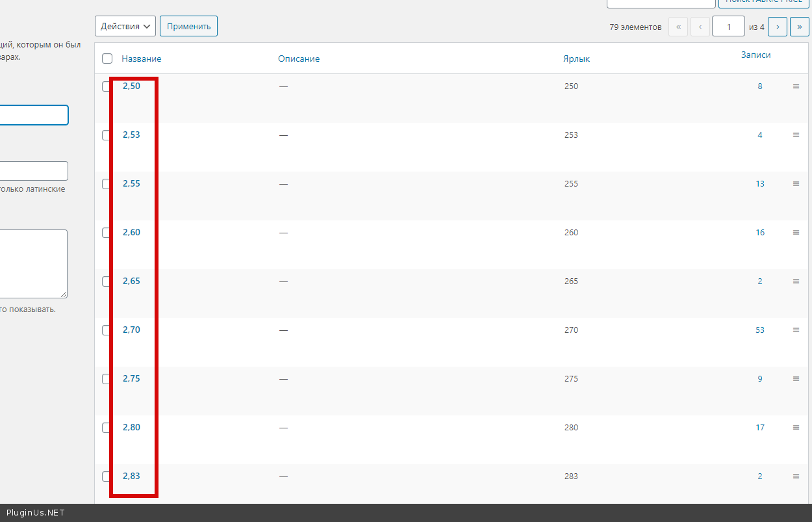Open the 53 records count for 2,70

(x=759, y=330)
